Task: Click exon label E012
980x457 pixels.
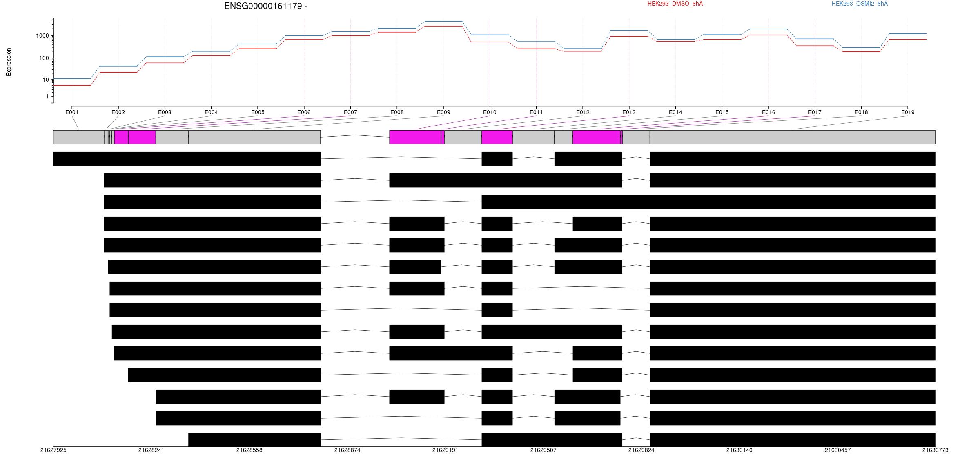Action: [x=583, y=112]
